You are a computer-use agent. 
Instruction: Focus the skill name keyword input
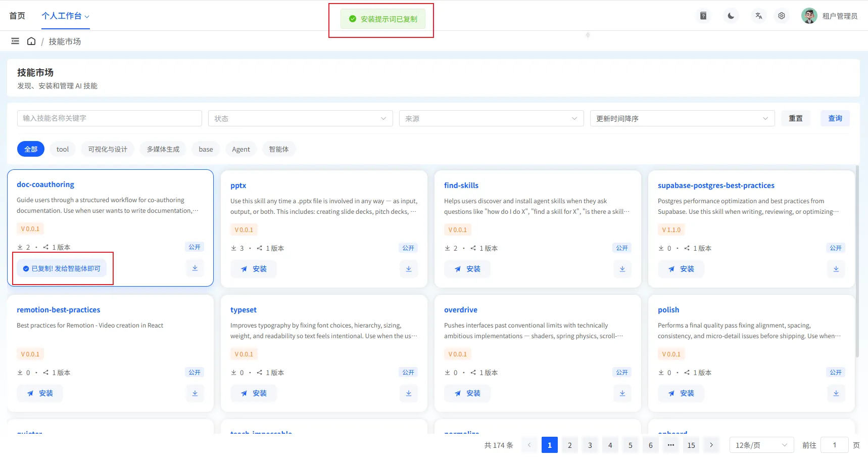(x=110, y=118)
